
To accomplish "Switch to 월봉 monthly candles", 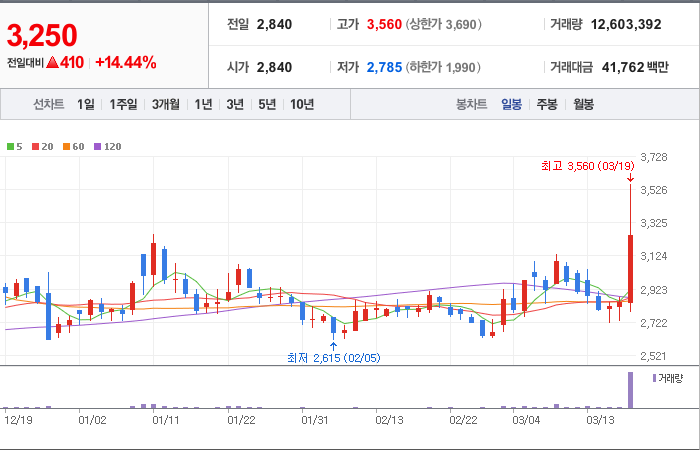I will click(x=583, y=105).
